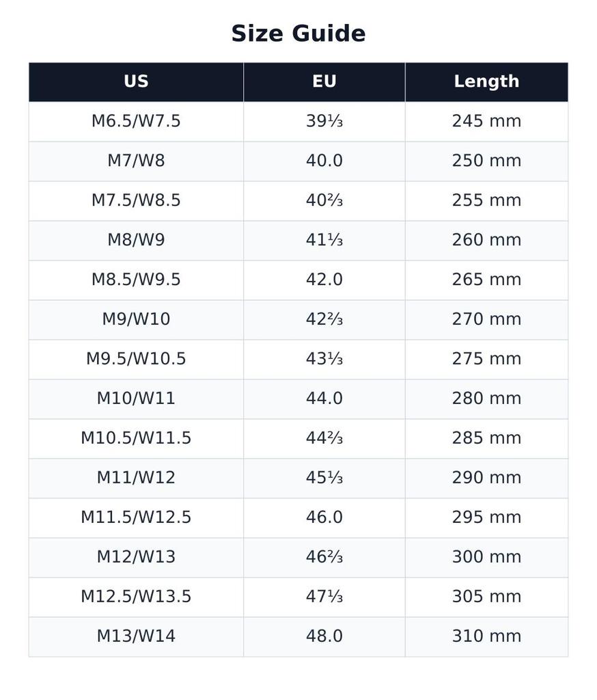The width and height of the screenshot is (597, 700).
Task: Click the M7/W8 size row
Action: (x=298, y=161)
